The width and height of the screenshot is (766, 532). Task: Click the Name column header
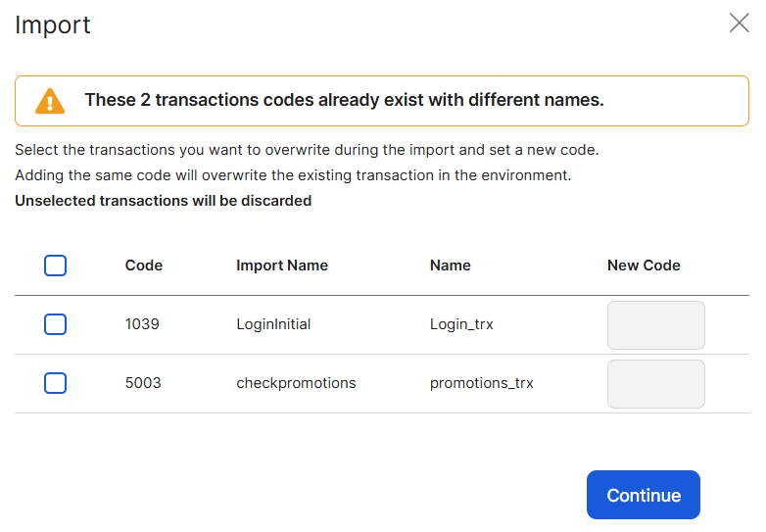click(450, 266)
